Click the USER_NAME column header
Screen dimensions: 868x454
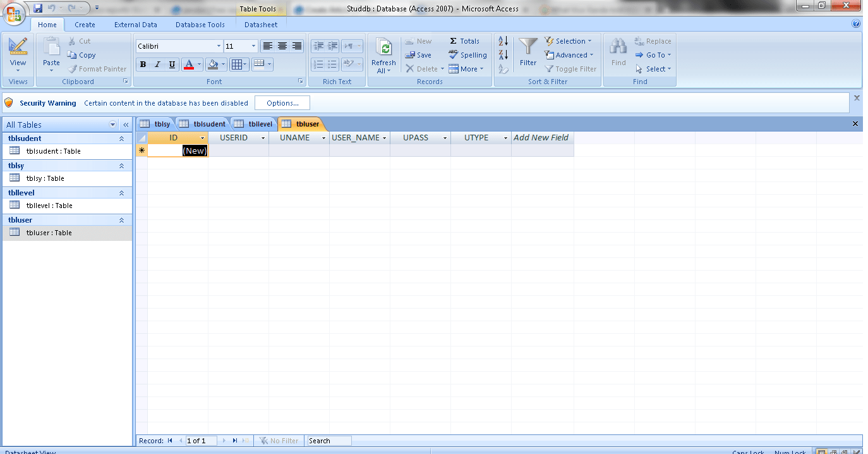click(359, 138)
